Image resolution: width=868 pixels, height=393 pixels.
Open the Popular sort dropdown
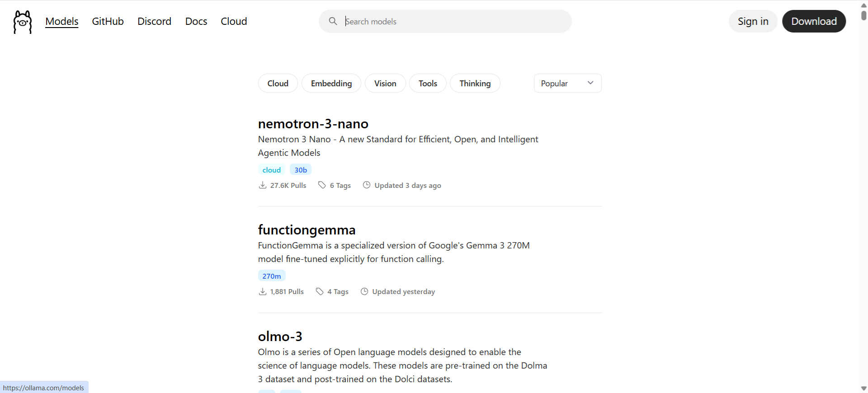(567, 83)
